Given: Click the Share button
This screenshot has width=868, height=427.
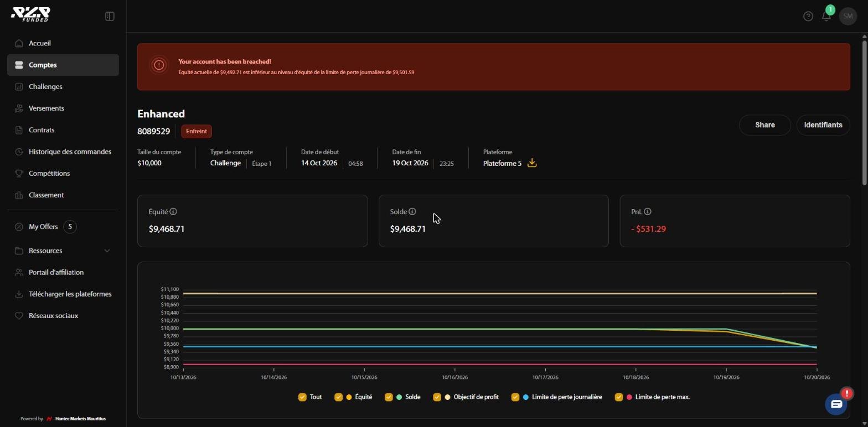Looking at the screenshot, I should 764,125.
